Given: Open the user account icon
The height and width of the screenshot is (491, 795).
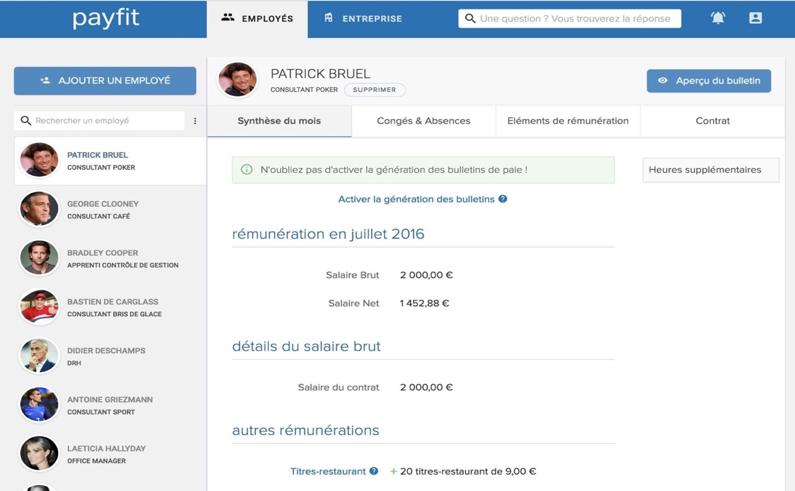Looking at the screenshot, I should tap(755, 18).
